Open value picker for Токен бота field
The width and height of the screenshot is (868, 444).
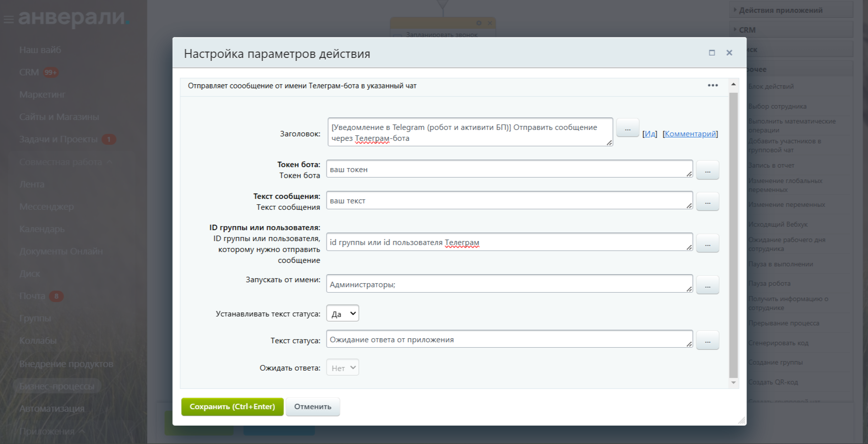coord(707,170)
